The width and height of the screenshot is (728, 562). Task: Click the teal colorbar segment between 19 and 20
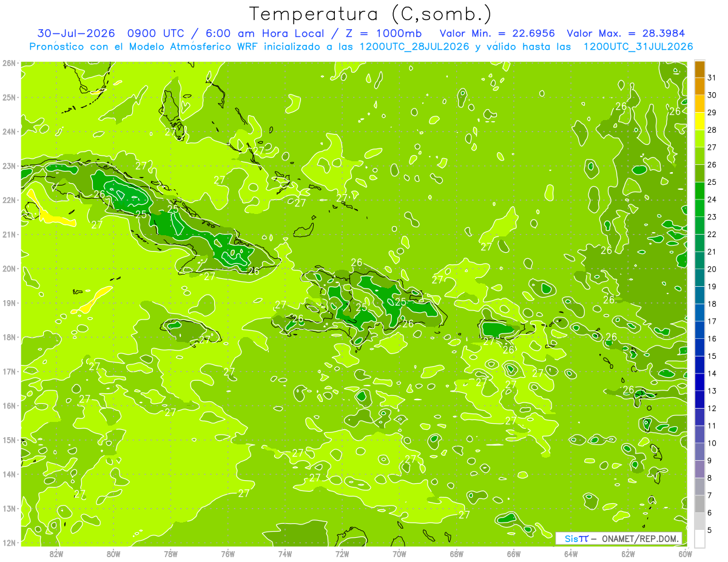tap(699, 278)
